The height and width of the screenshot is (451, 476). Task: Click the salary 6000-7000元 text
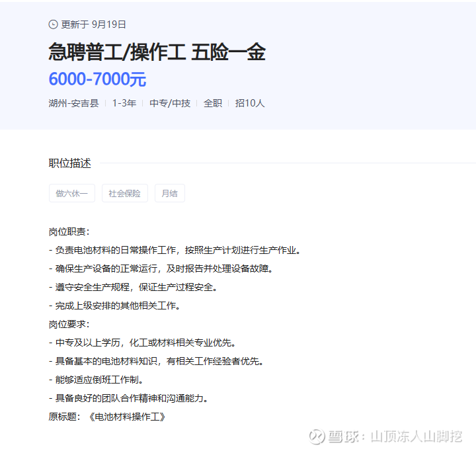[x=97, y=79]
